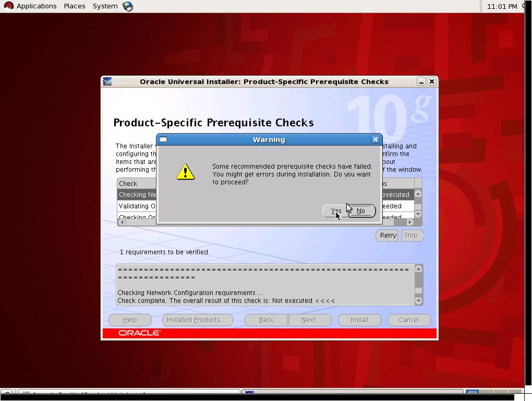Open Installed Products list
This screenshot has width=532, height=401.
click(198, 320)
